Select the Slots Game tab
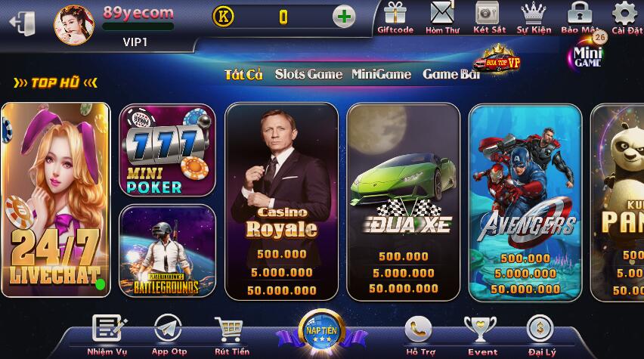 pos(308,74)
